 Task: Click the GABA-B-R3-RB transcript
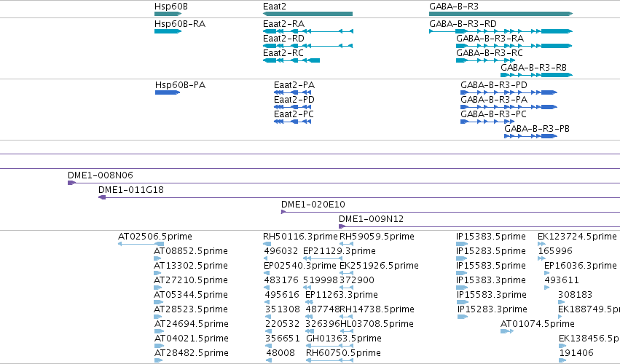coord(536,75)
